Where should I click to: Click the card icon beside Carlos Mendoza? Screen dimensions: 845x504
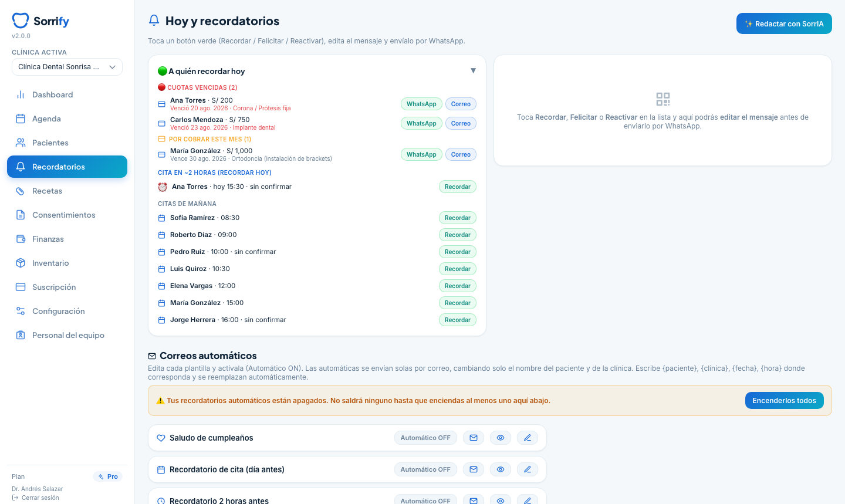162,124
